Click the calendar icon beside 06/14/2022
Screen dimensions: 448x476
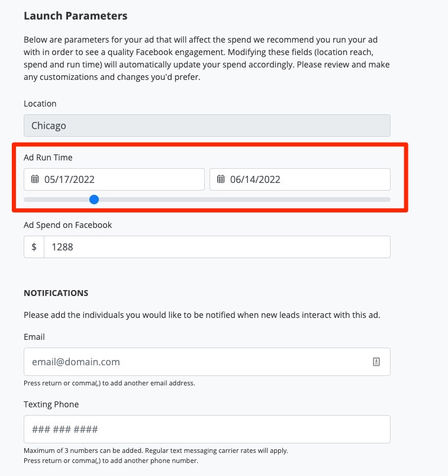(221, 179)
